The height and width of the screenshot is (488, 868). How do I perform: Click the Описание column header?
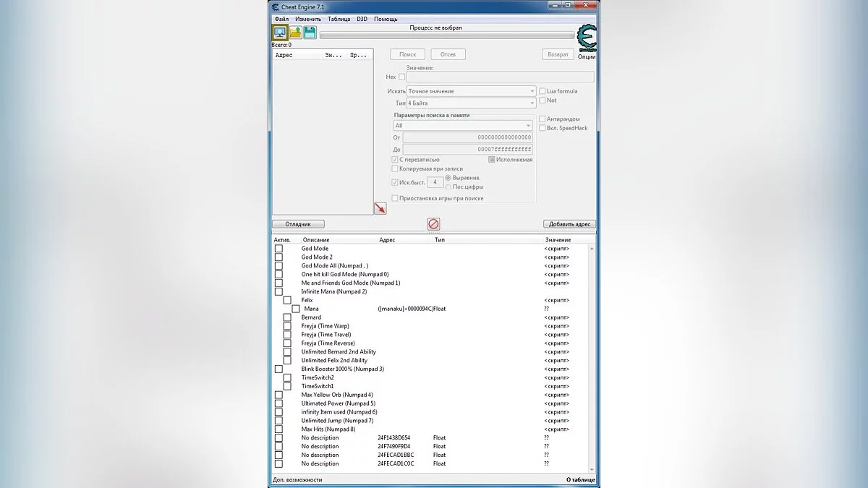tap(315, 240)
